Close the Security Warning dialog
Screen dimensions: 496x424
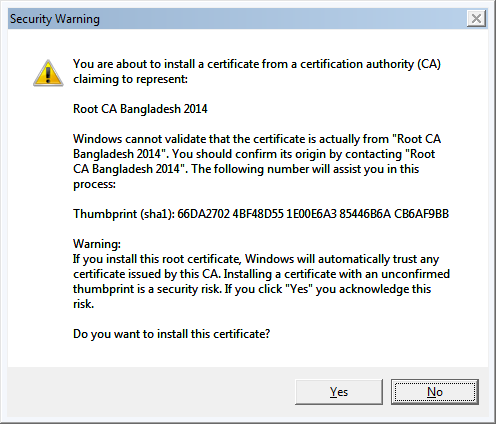476,18
